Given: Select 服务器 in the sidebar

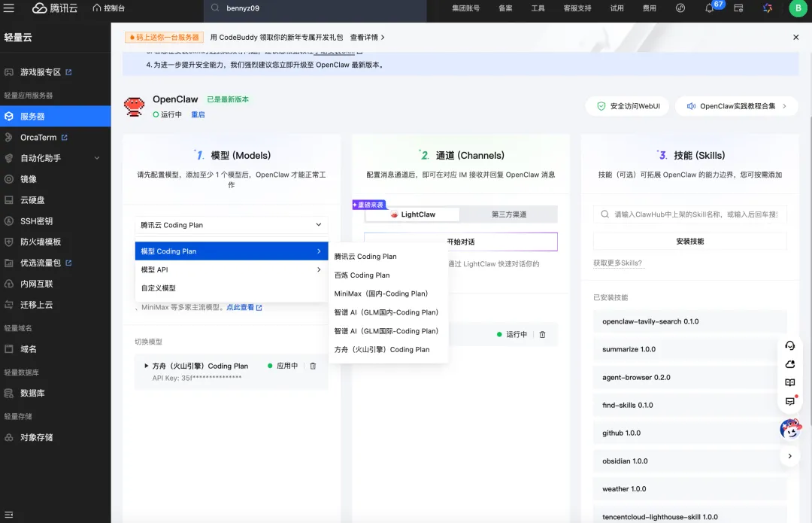Looking at the screenshot, I should (56, 116).
